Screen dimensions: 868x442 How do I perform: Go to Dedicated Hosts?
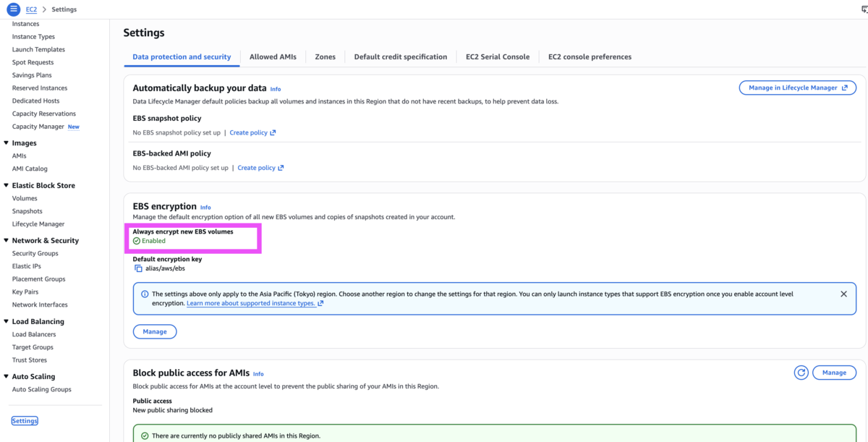pos(35,101)
